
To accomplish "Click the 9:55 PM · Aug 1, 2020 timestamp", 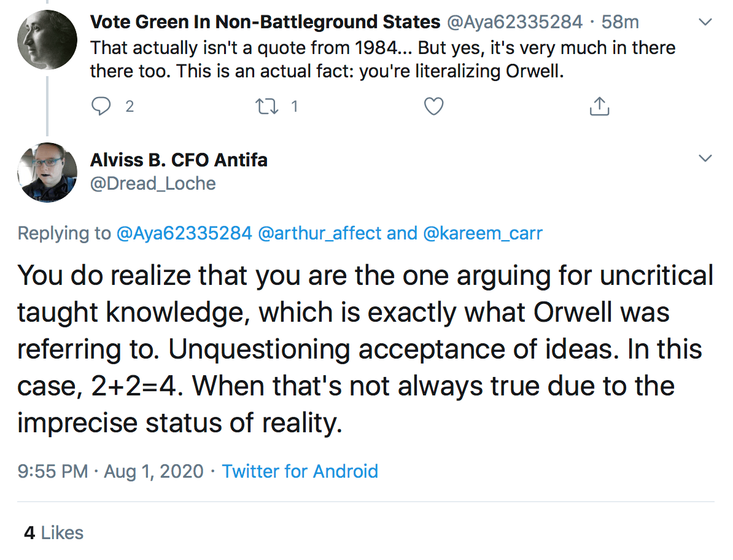I will coord(111,472).
